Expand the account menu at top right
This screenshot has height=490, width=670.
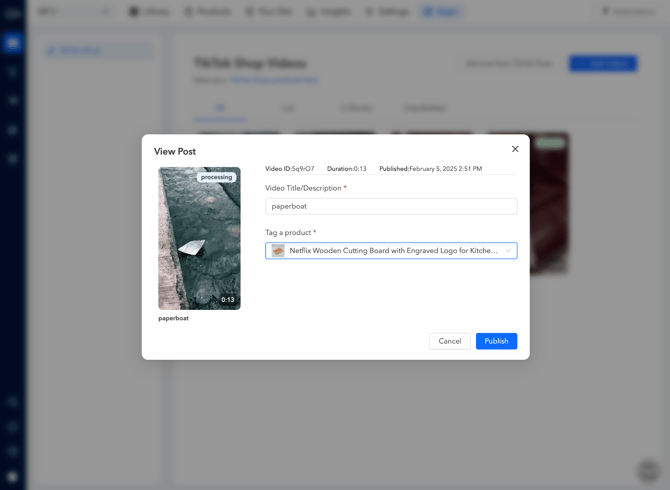click(x=630, y=12)
